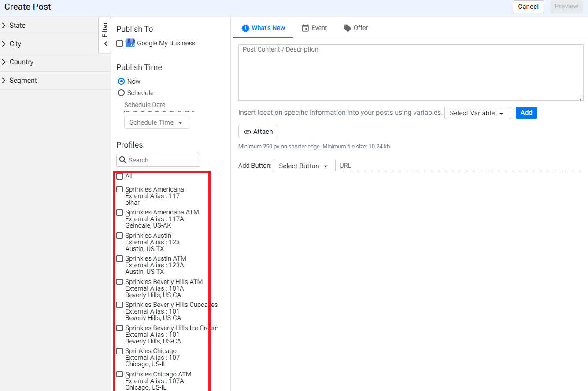Image resolution: width=588 pixels, height=391 pixels.
Task: Check the All profiles checkbox
Action: [x=119, y=176]
